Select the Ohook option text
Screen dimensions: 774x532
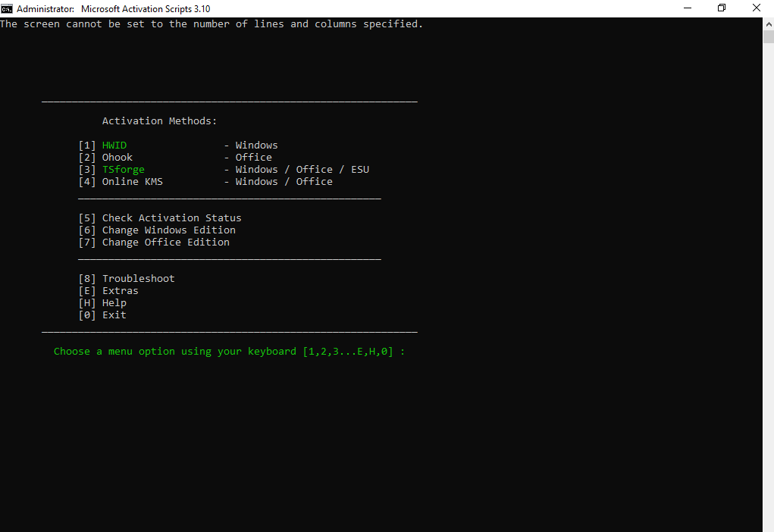click(x=117, y=158)
